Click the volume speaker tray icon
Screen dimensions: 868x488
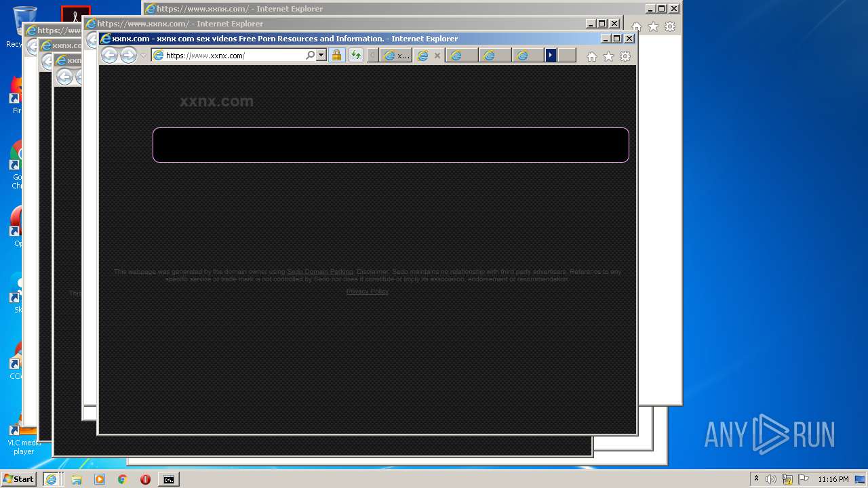tap(771, 479)
